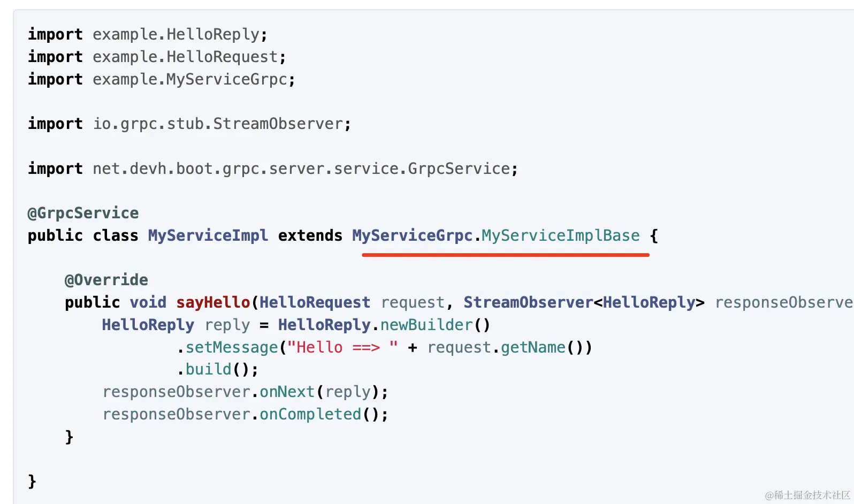This screenshot has width=854, height=504.
Task: Click the 'void' return type keyword
Action: pos(148,302)
